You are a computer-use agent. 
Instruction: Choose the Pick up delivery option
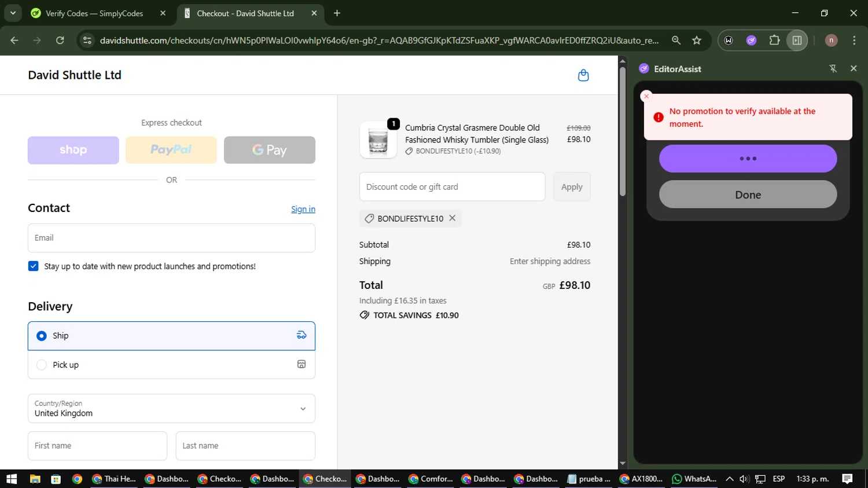42,365
